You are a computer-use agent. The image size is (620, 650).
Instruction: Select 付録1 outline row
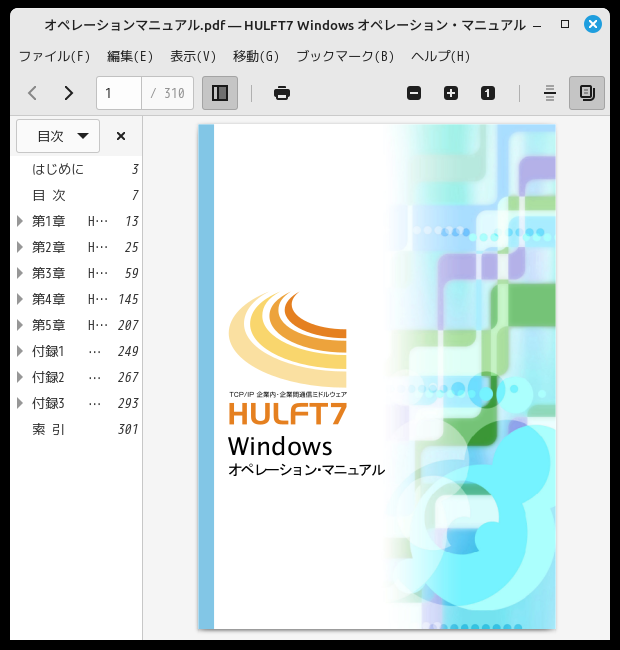(77, 351)
